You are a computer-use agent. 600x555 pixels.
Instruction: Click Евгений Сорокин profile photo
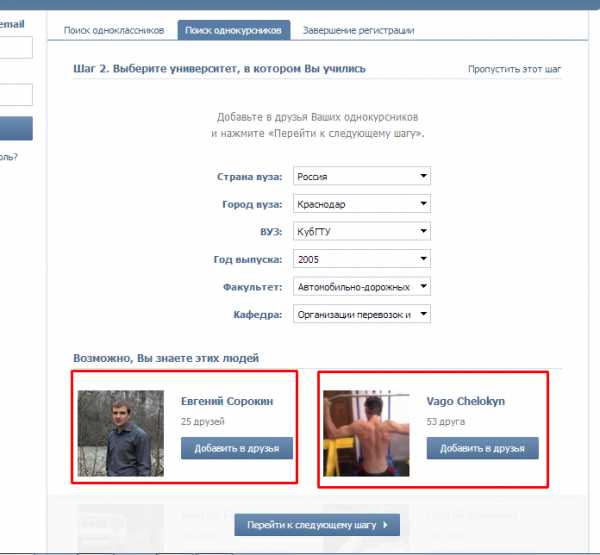click(121, 433)
